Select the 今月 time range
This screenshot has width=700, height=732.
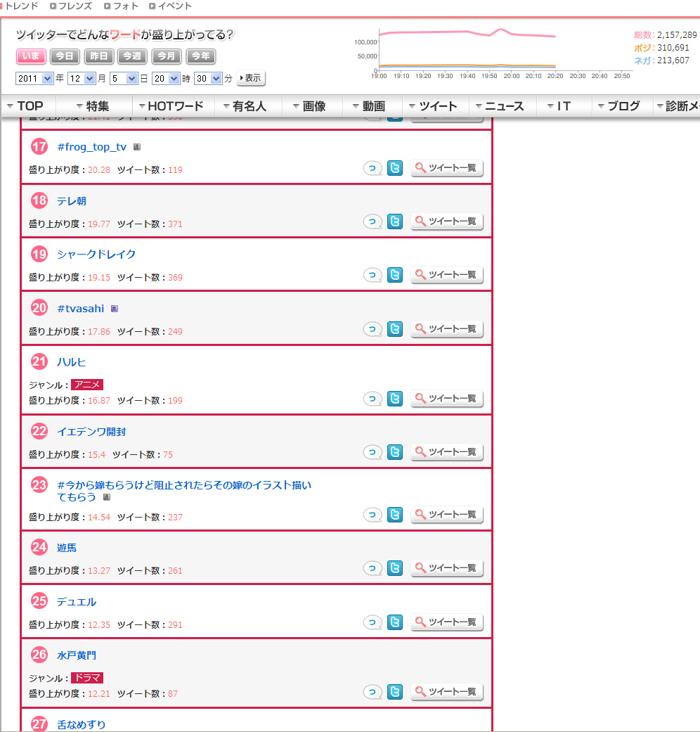(x=167, y=56)
